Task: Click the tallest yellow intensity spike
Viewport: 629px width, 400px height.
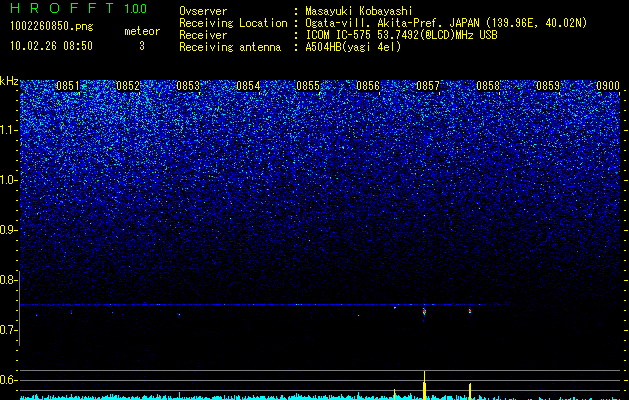Action: pyautogui.click(x=424, y=385)
